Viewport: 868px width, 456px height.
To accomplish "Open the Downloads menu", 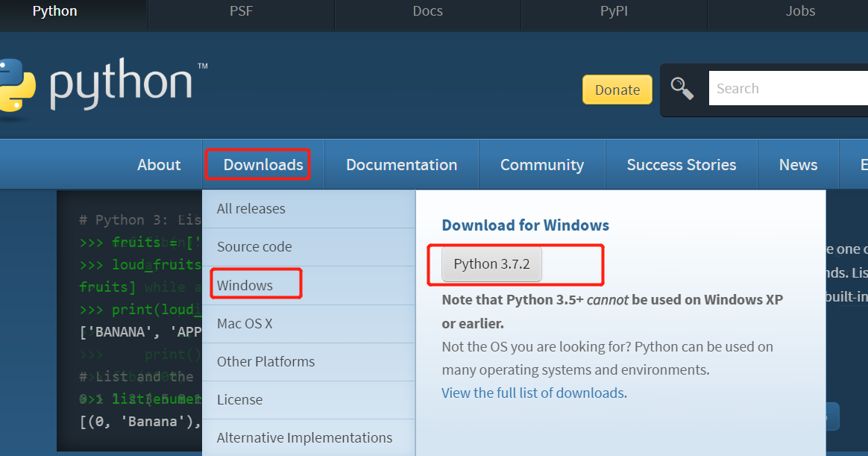I will tap(263, 164).
